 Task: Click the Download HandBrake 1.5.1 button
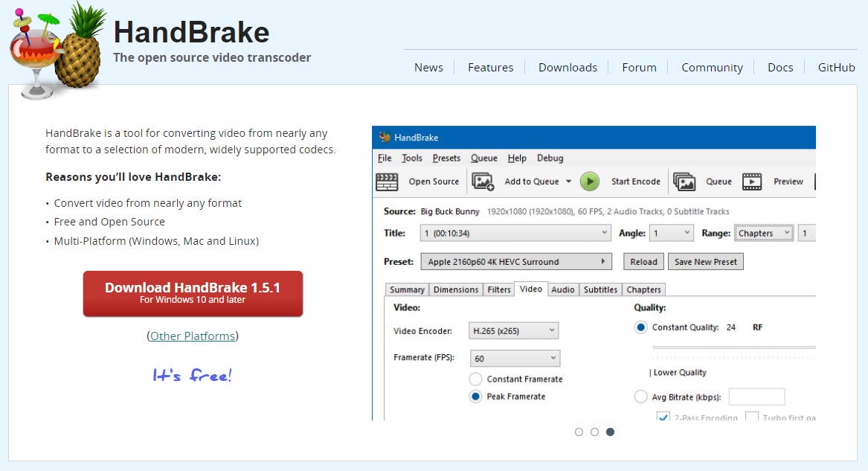point(193,293)
